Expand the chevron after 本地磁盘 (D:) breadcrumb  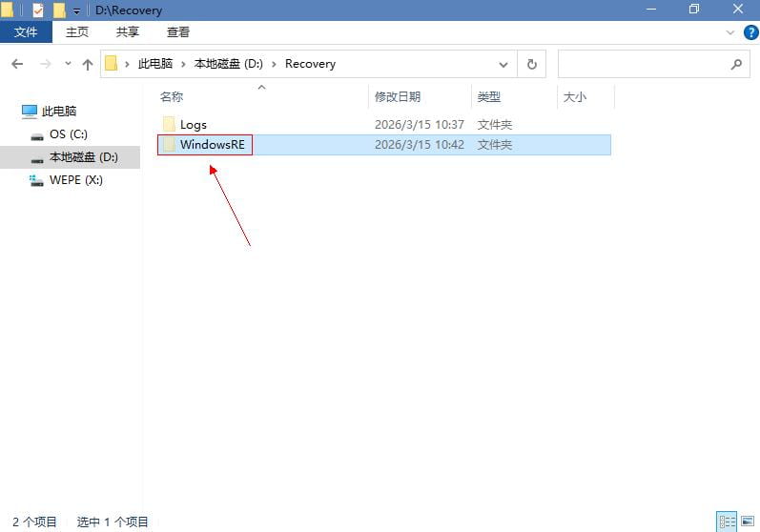(x=274, y=64)
